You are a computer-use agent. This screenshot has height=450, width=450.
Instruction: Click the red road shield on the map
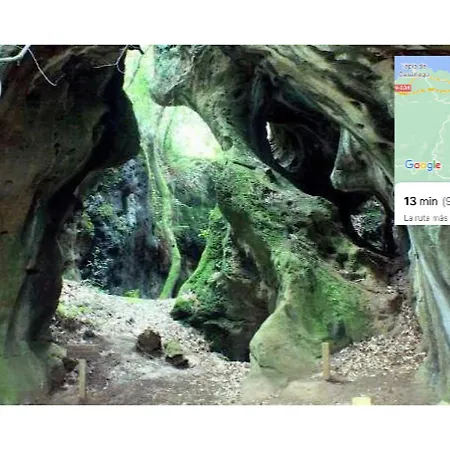(402, 88)
